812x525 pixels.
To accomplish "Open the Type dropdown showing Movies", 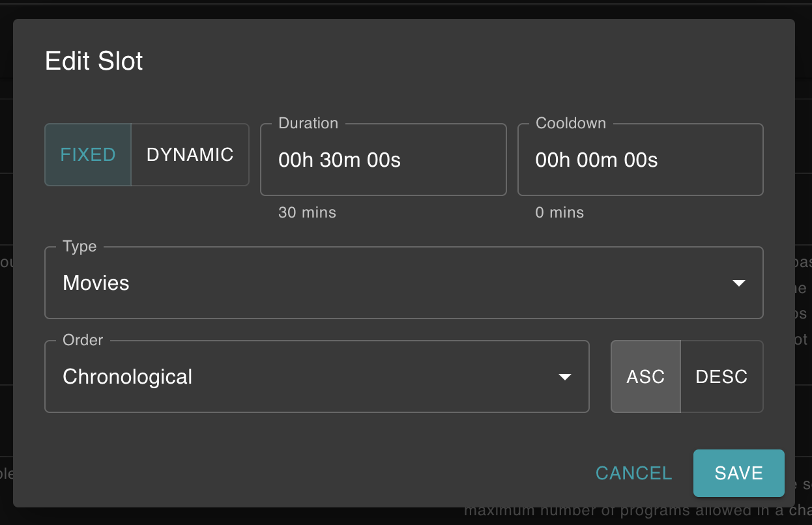I will tap(404, 283).
